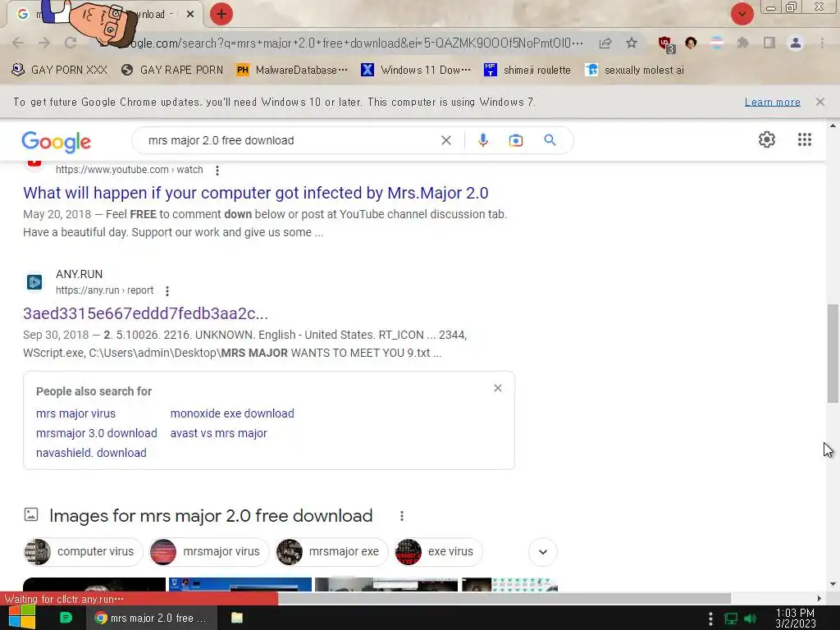840x630 pixels.
Task: Click the Google logo
Action: [x=57, y=141]
